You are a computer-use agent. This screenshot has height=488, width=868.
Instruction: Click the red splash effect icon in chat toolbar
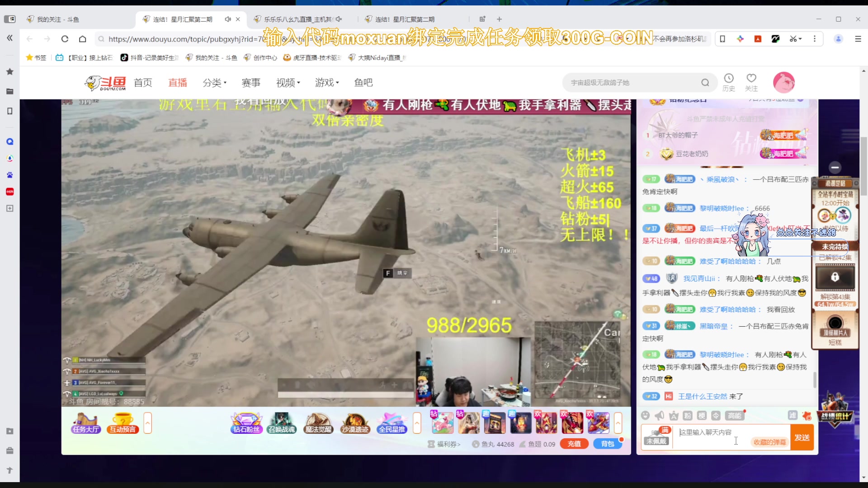pos(807,415)
